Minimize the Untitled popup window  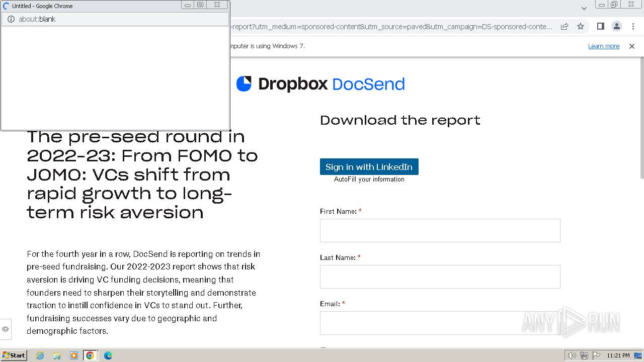coord(188,5)
